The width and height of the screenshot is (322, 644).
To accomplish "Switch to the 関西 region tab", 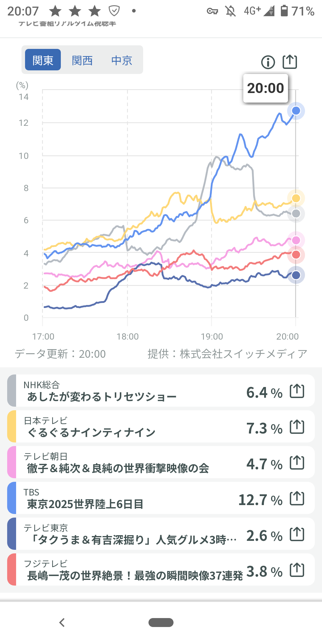I will pos(82,60).
